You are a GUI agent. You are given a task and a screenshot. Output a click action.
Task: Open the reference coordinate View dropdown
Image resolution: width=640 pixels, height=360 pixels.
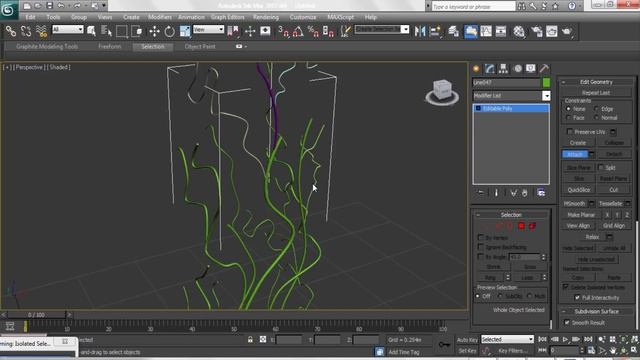pyautogui.click(x=208, y=29)
